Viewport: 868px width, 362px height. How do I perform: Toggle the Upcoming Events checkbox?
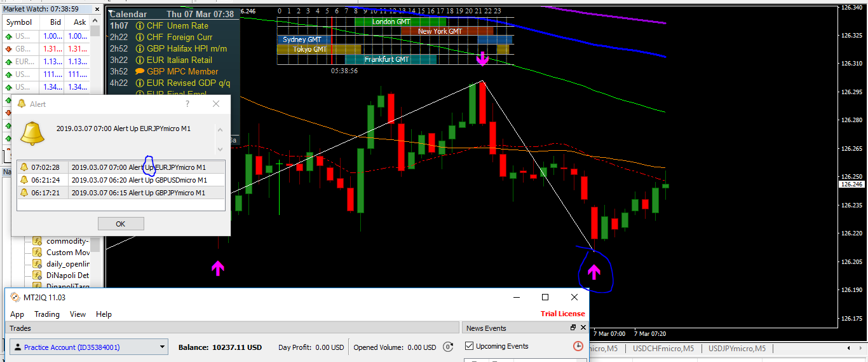[470, 346]
